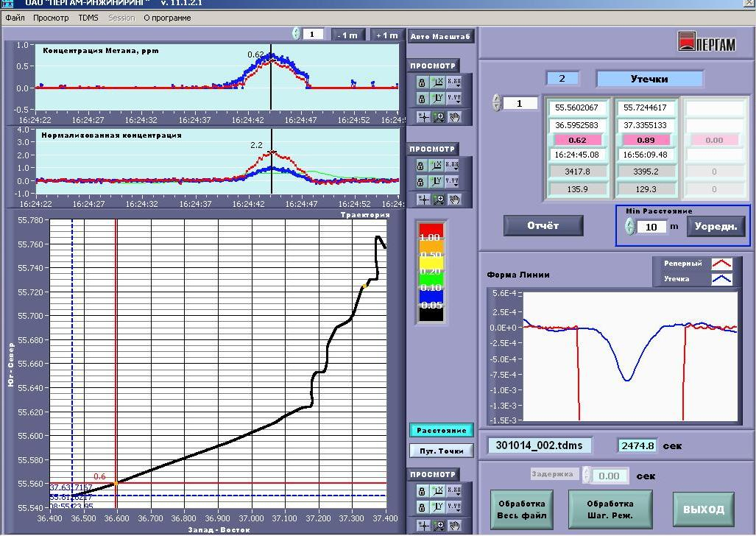Image resolution: width=756 pixels, height=536 pixels.
Task: Click the Авто Масштаб button
Action: point(440,37)
